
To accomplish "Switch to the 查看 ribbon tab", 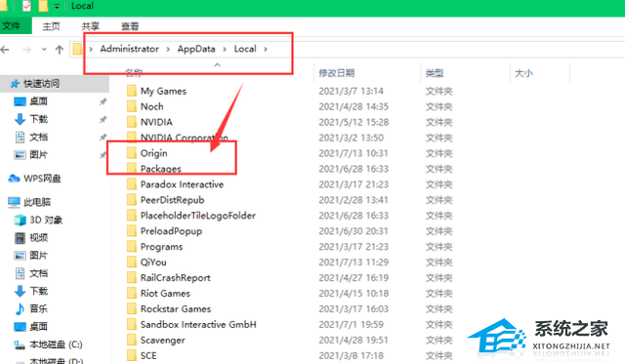I will pos(130,26).
